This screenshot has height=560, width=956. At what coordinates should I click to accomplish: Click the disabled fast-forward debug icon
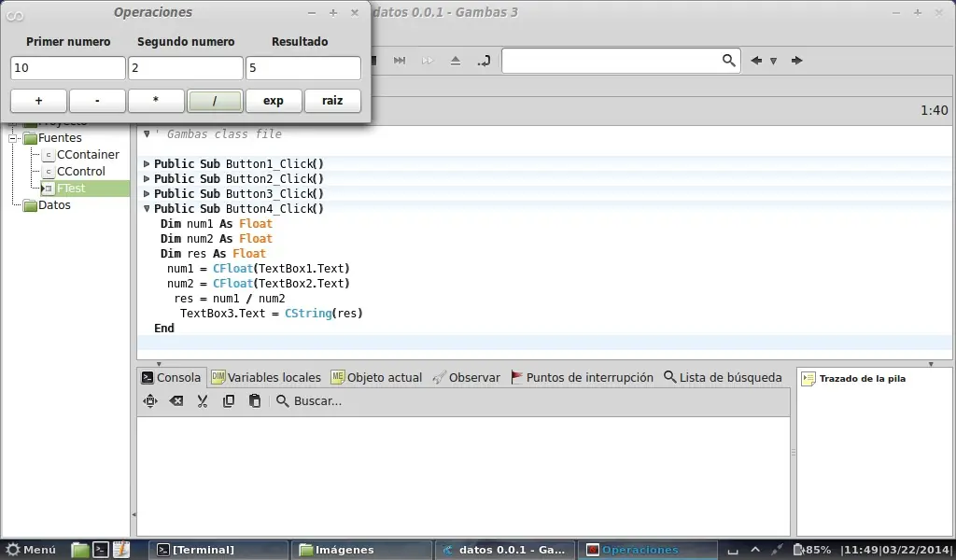tap(428, 61)
